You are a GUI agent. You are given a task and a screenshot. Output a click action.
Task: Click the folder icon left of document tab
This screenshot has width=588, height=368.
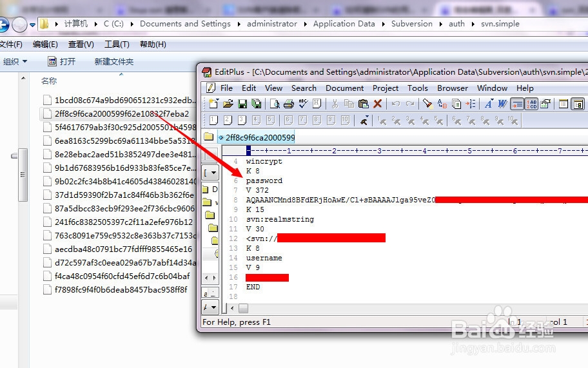[x=208, y=137]
